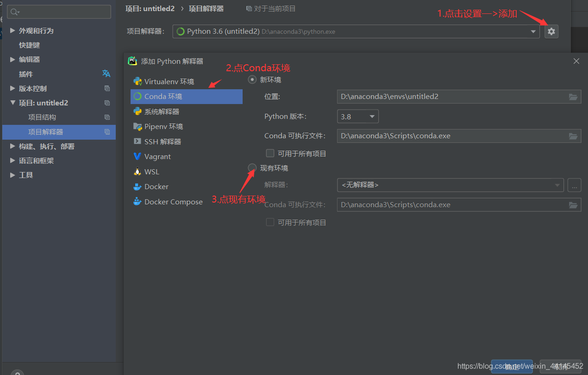The height and width of the screenshot is (375, 588).
Task: Click the new-environment Conda 可执行文件 field
Action: point(459,136)
